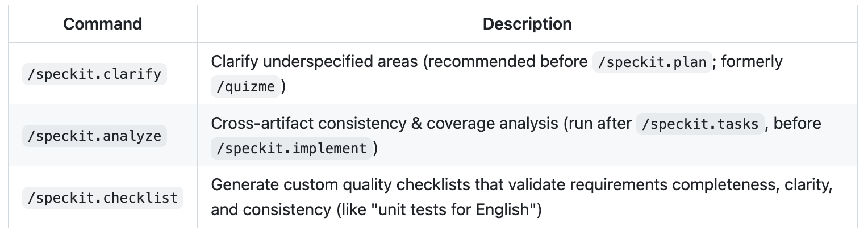Select the /speckit.clarify command code
This screenshot has height=235, width=868.
click(94, 74)
